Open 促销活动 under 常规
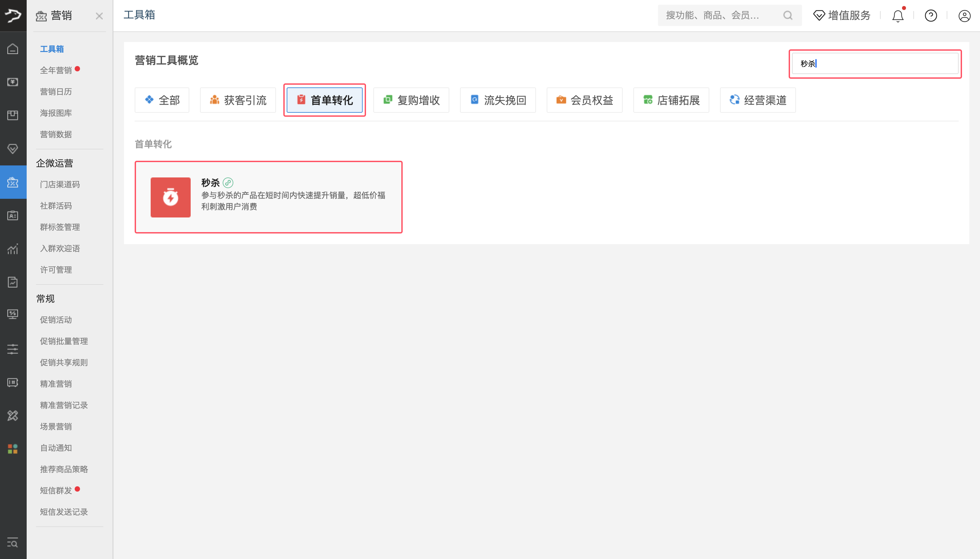This screenshot has height=559, width=980. (x=56, y=320)
